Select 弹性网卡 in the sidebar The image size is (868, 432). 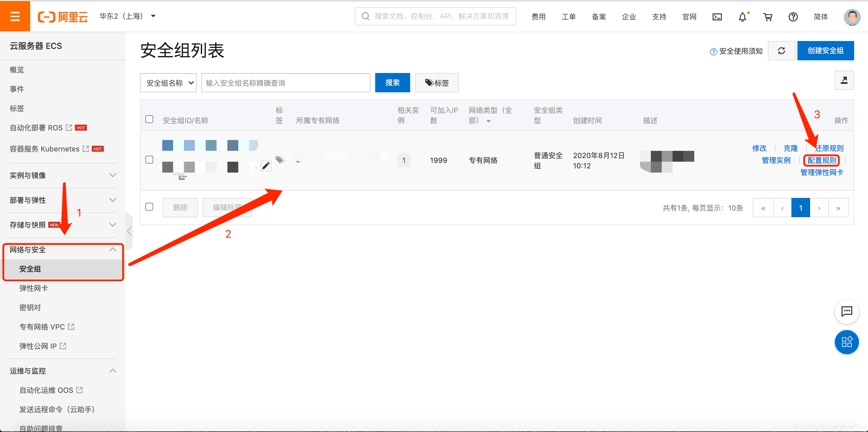34,288
